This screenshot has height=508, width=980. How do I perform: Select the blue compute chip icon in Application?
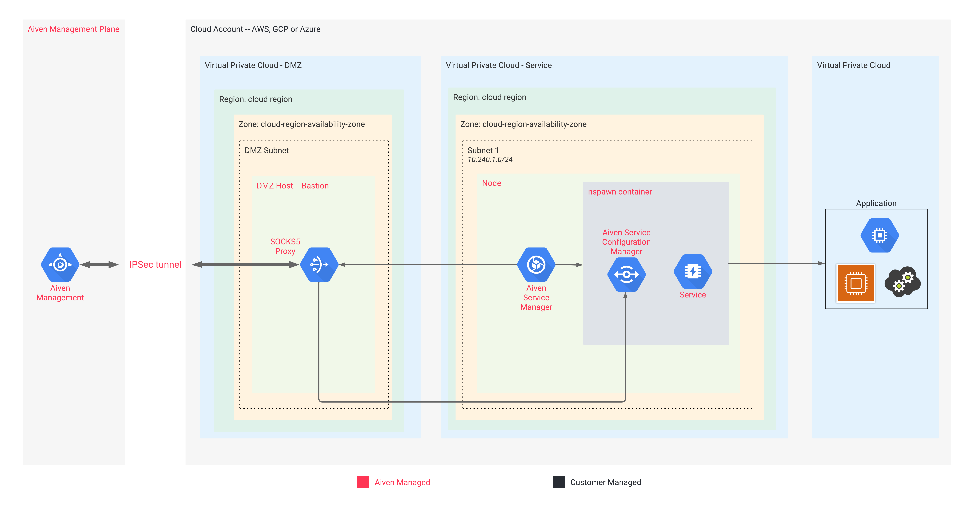click(880, 235)
